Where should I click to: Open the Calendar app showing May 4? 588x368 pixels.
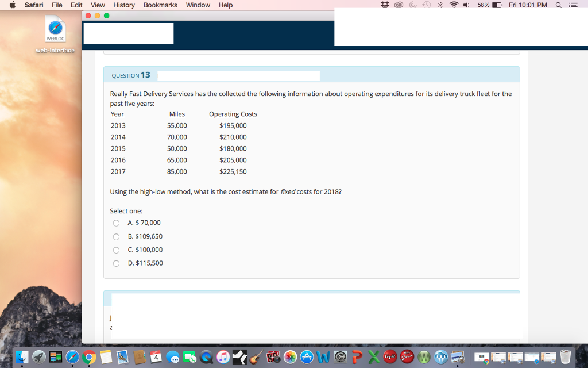click(155, 357)
